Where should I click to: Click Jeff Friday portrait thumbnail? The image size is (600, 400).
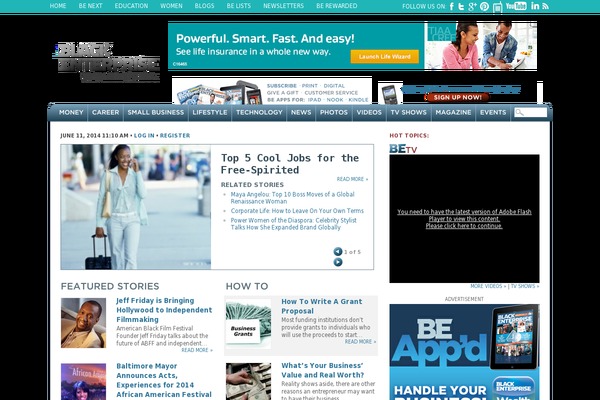(83, 323)
